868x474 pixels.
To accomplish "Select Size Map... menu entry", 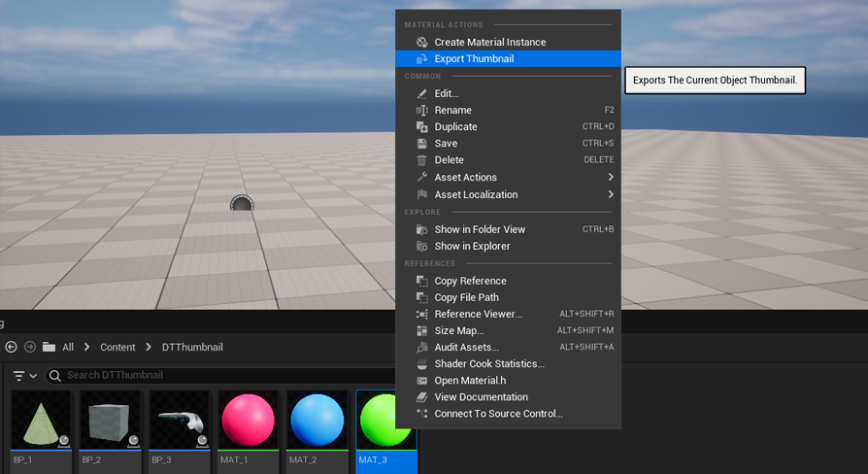I will pyautogui.click(x=508, y=330).
